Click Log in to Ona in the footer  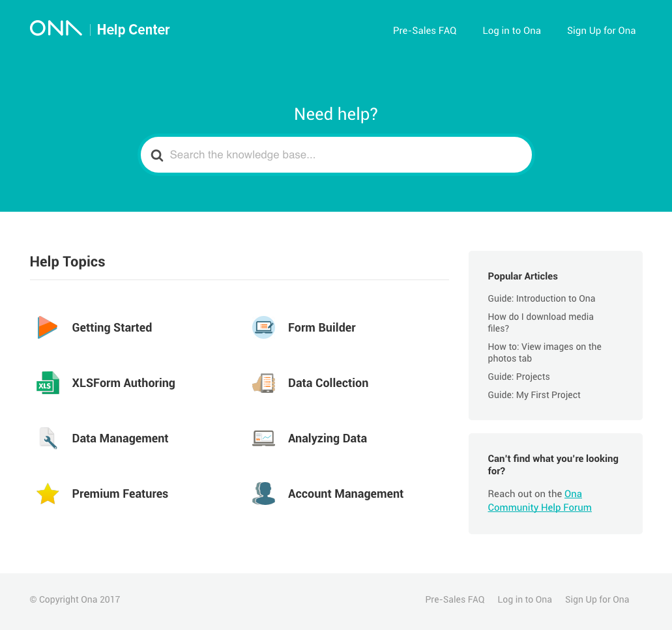pyautogui.click(x=525, y=599)
